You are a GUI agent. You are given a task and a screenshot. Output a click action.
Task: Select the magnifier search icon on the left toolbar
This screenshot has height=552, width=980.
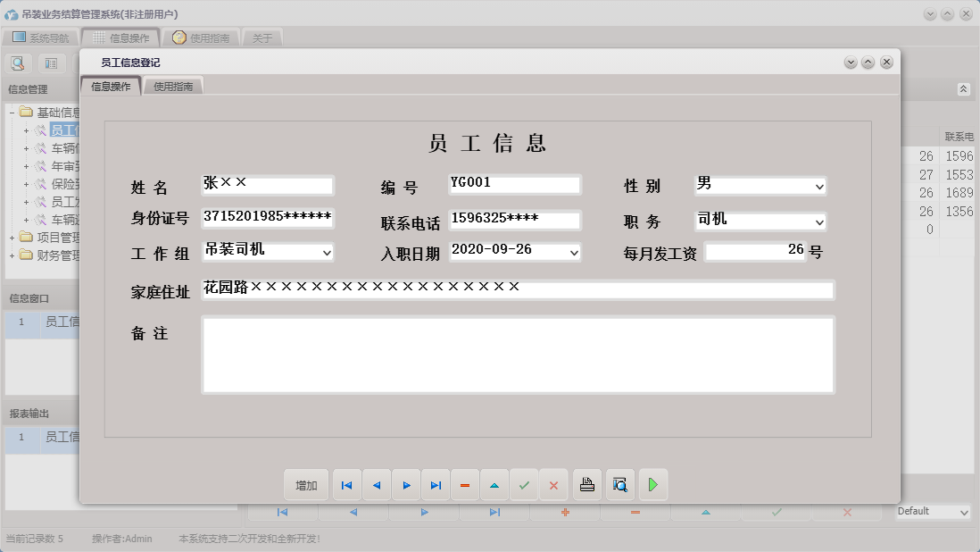[x=18, y=63]
